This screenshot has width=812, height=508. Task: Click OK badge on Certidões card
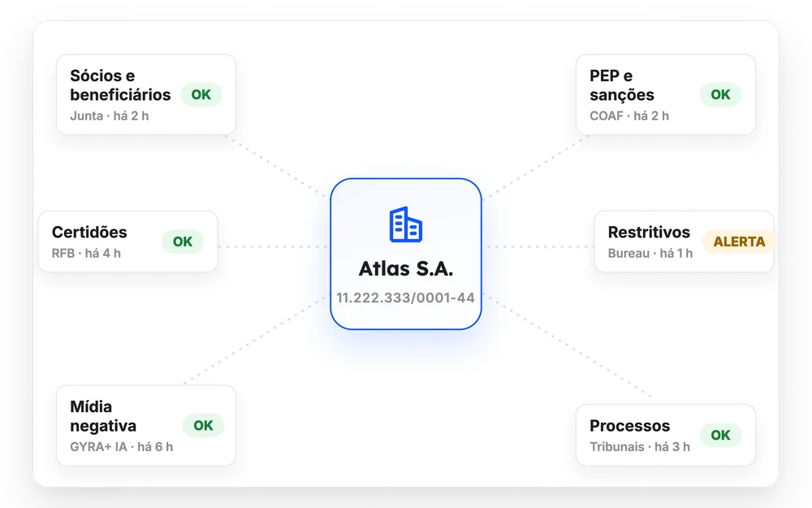(182, 241)
